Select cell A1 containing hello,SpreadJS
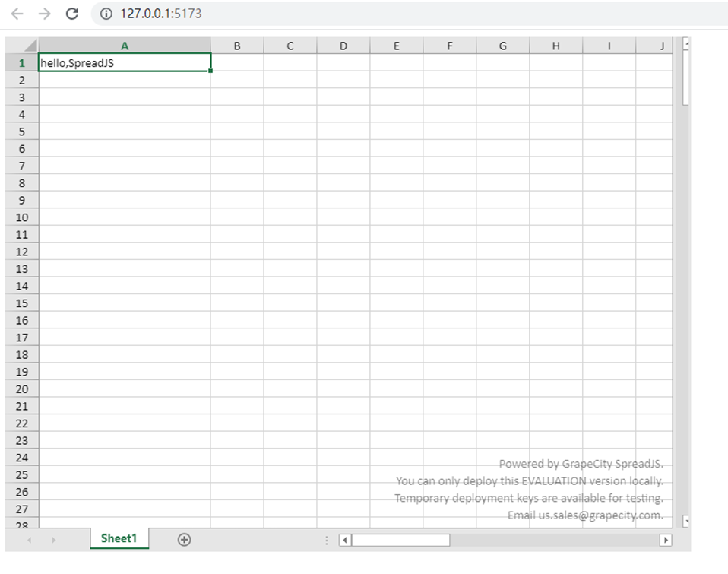 [125, 62]
